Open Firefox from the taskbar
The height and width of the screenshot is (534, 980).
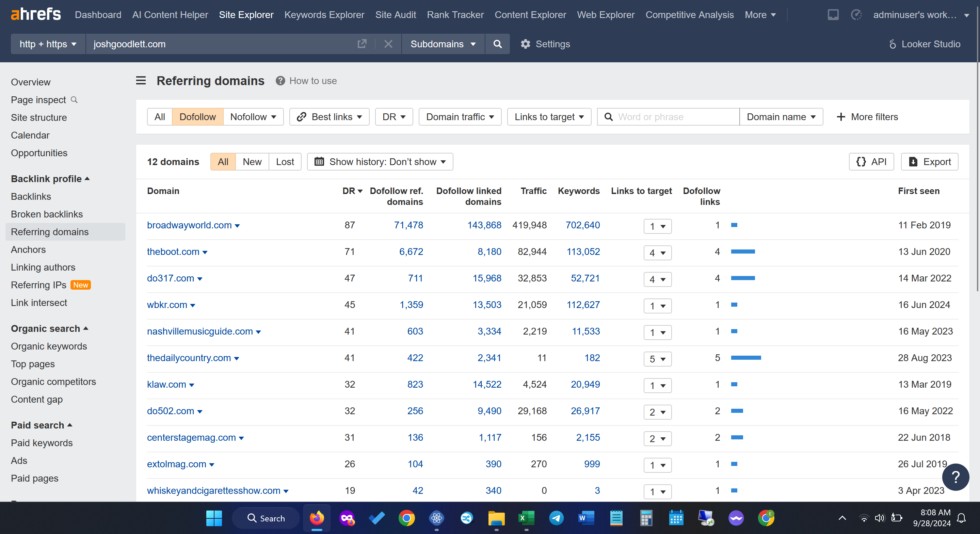(317, 518)
